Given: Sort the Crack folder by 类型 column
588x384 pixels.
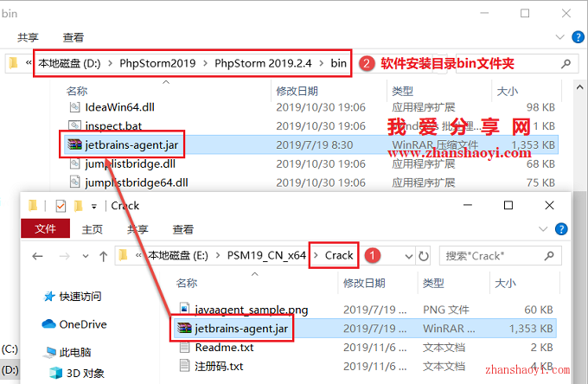Looking at the screenshot, I should point(433,283).
